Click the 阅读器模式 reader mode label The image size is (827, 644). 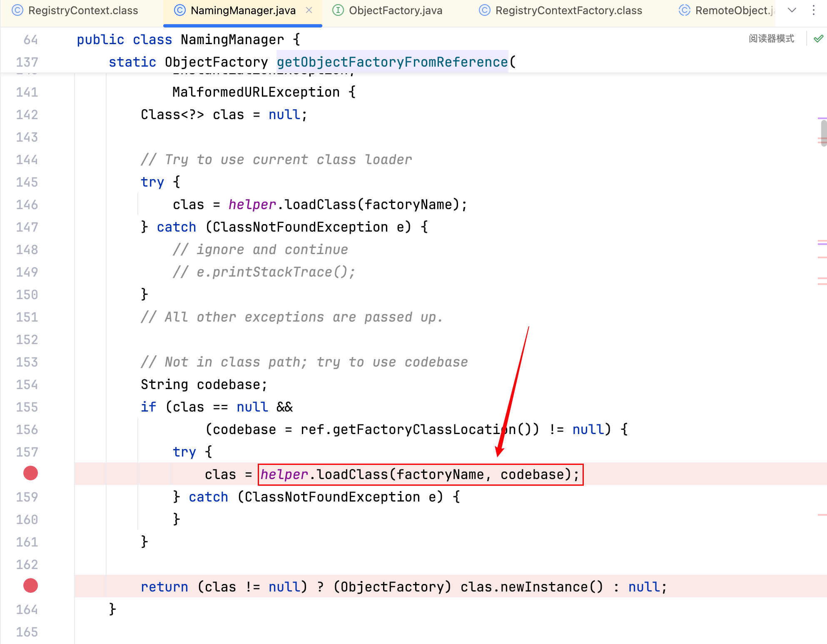pyautogui.click(x=771, y=39)
